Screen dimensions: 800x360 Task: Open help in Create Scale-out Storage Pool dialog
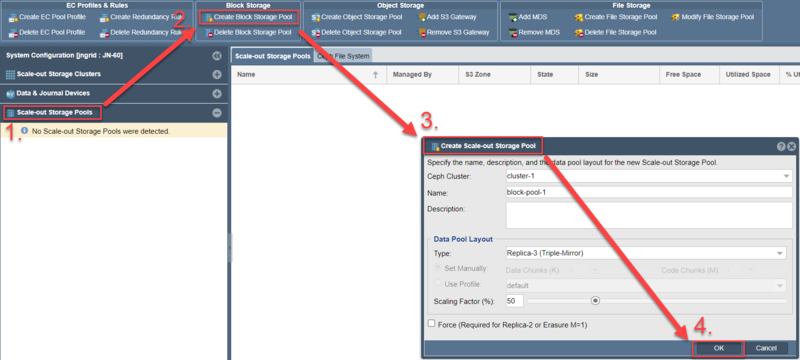[781, 146]
